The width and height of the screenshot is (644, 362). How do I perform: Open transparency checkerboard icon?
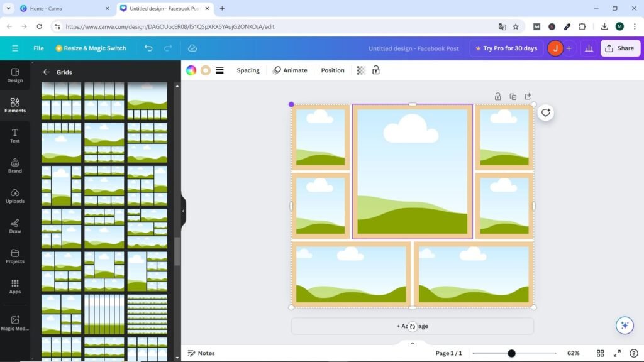pos(361,70)
